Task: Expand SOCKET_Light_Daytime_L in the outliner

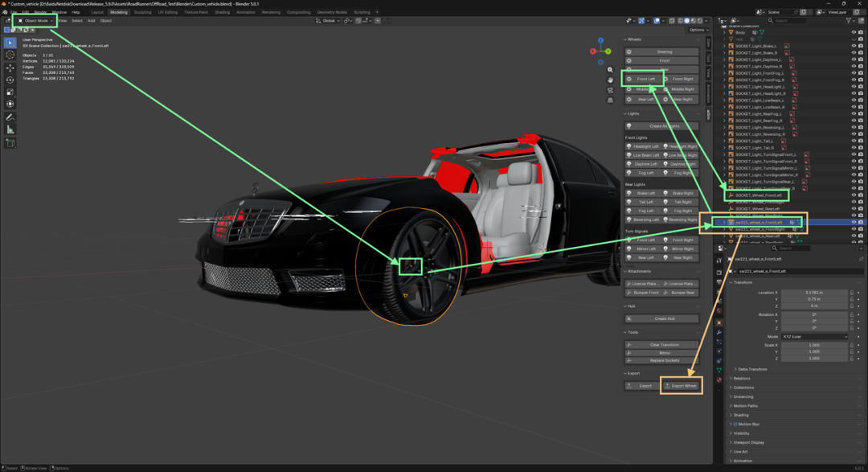Action: [725, 60]
